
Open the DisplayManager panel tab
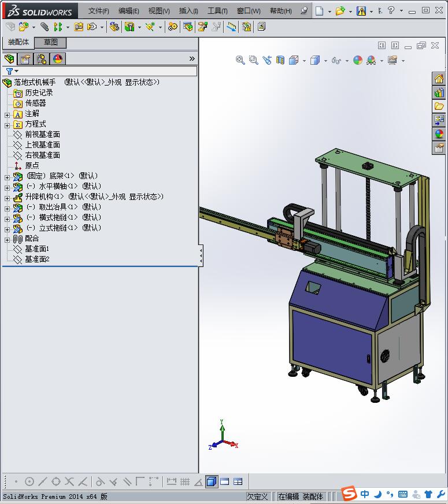coord(58,59)
